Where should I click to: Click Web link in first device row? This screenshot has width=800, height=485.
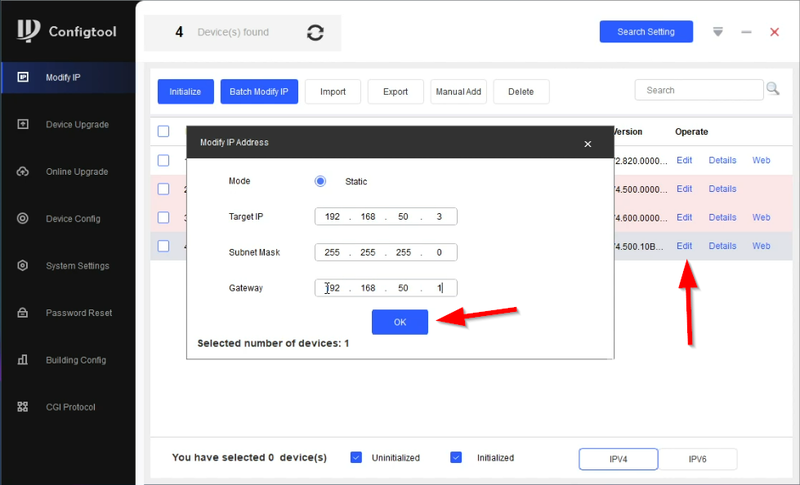[x=761, y=160]
